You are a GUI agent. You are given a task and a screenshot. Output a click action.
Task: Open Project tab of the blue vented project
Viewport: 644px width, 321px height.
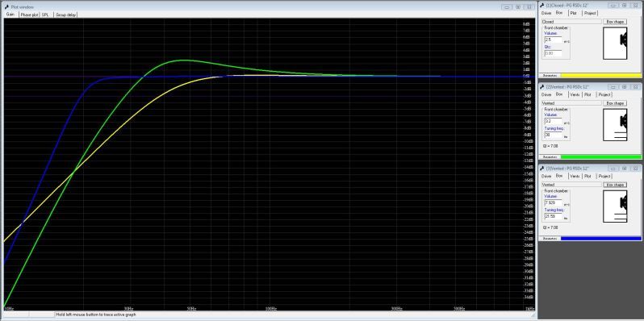[604, 176]
